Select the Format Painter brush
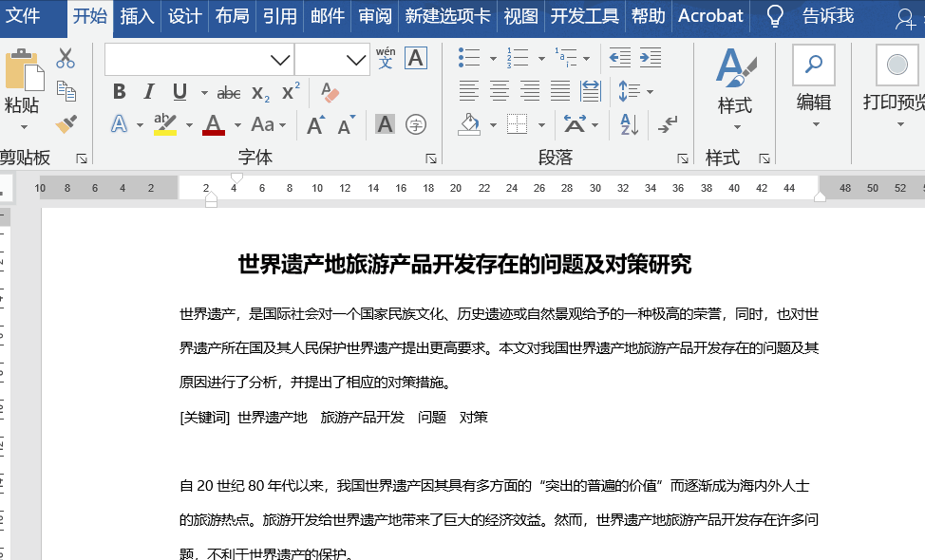Image resolution: width=925 pixels, height=560 pixels. (x=66, y=123)
